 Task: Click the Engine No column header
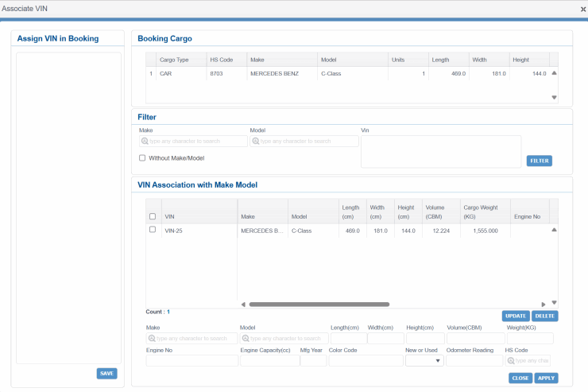(x=527, y=216)
